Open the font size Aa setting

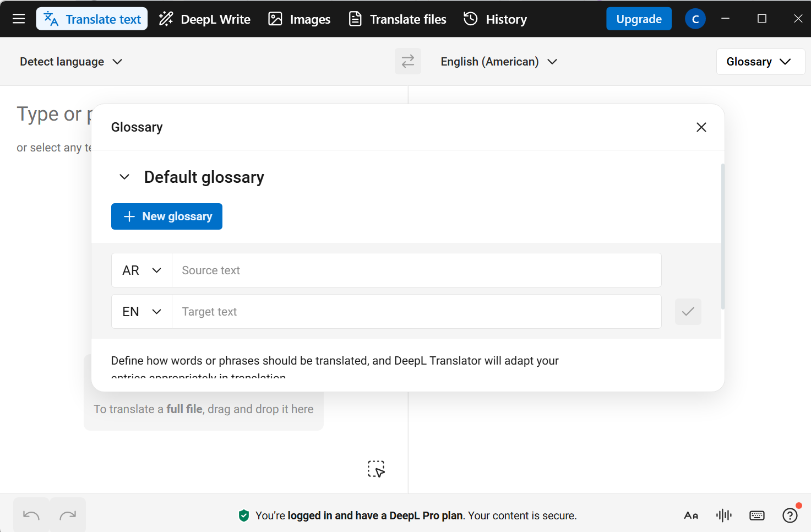[x=691, y=515]
